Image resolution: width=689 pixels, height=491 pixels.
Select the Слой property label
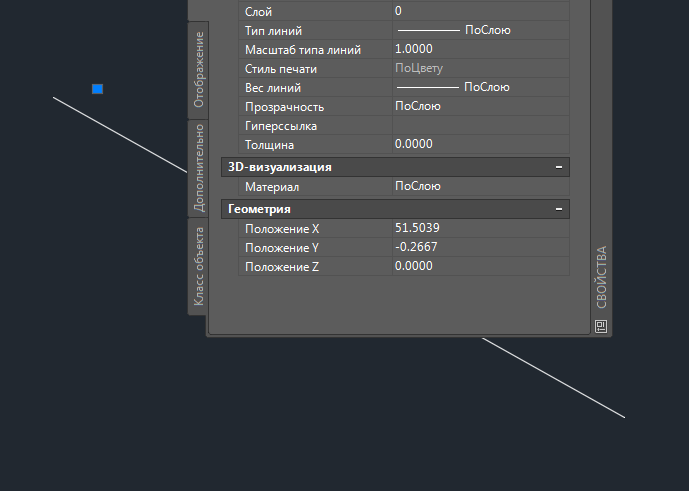(258, 12)
